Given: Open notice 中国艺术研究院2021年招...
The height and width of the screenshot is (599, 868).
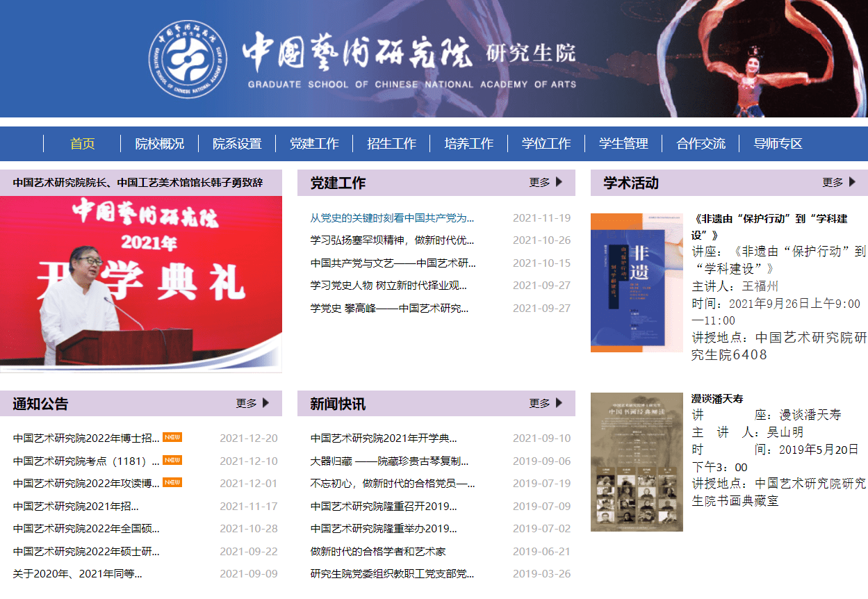Looking at the screenshot, I should click(76, 507).
